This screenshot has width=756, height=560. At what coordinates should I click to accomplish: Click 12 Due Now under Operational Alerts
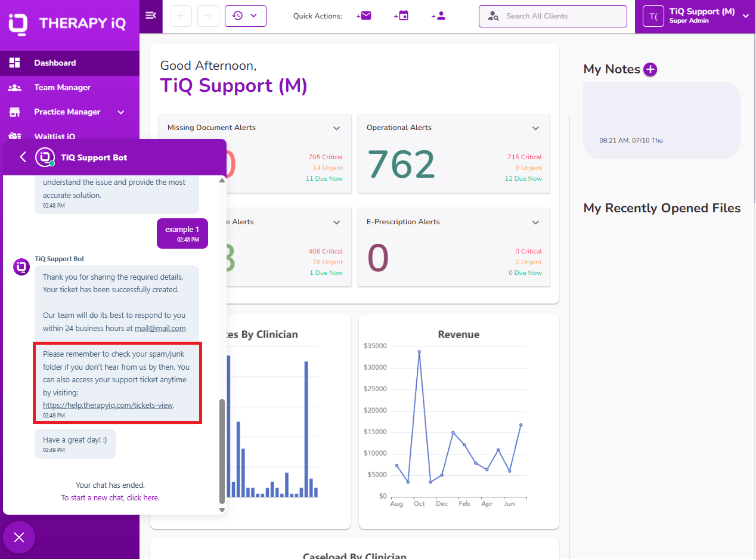coord(523,179)
